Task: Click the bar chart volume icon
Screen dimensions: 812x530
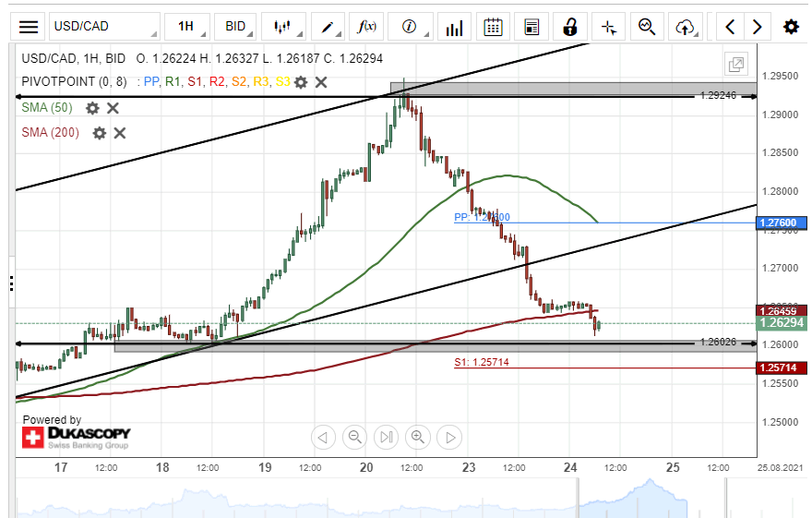Action: (454, 27)
